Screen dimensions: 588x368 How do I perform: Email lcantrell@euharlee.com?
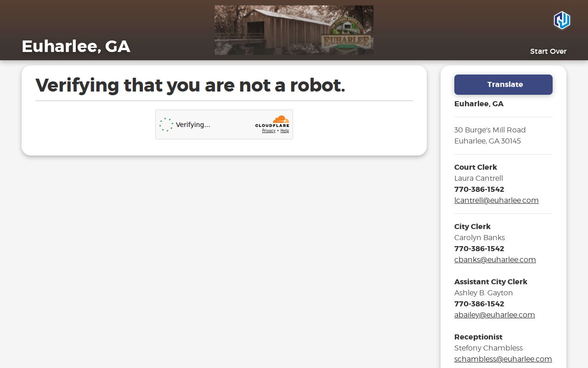coord(496,201)
